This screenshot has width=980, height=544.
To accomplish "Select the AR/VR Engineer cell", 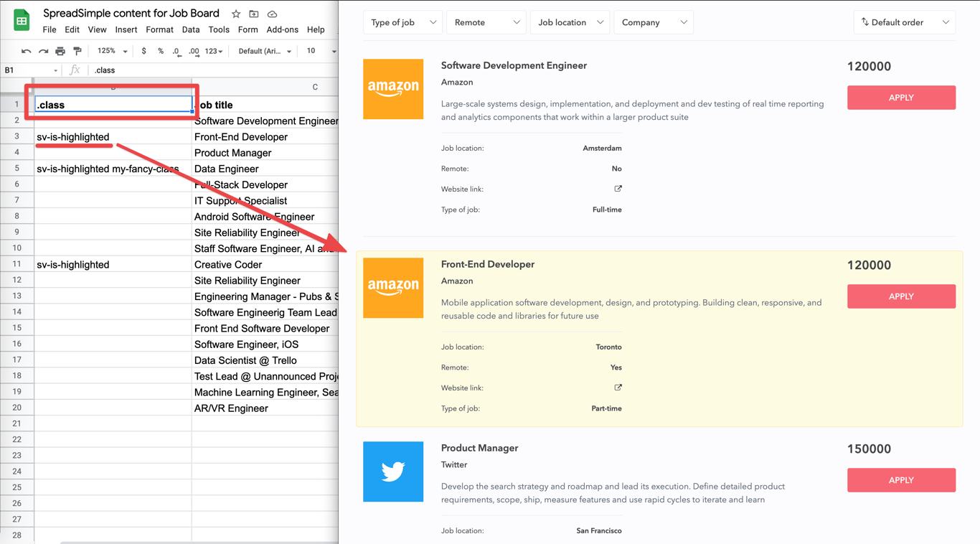I will (265, 408).
